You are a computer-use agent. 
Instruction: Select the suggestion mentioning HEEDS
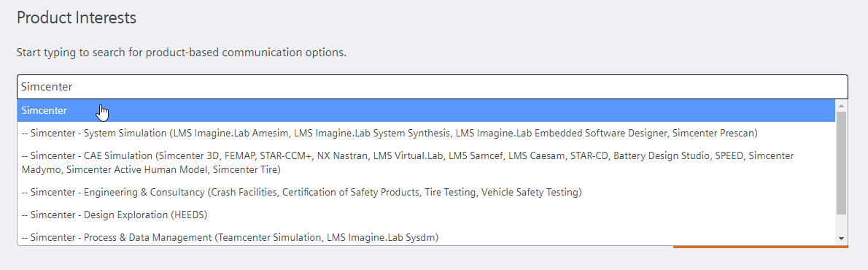tap(426, 215)
